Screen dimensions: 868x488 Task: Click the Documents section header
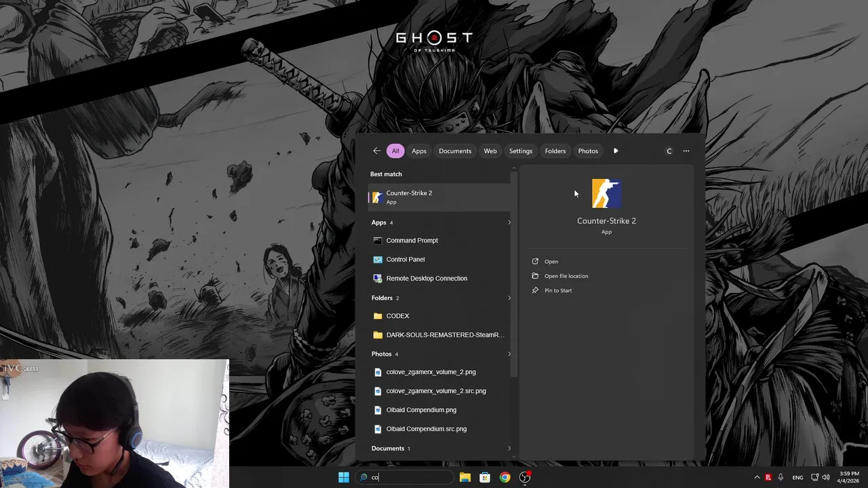[388, 448]
